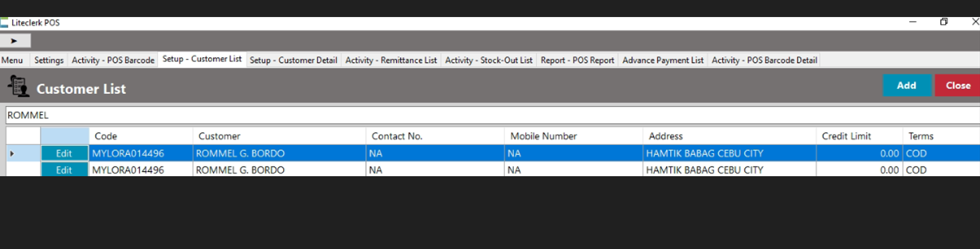Click Edit on the second unselected row
Screen dimensions: 980x249
[64, 170]
